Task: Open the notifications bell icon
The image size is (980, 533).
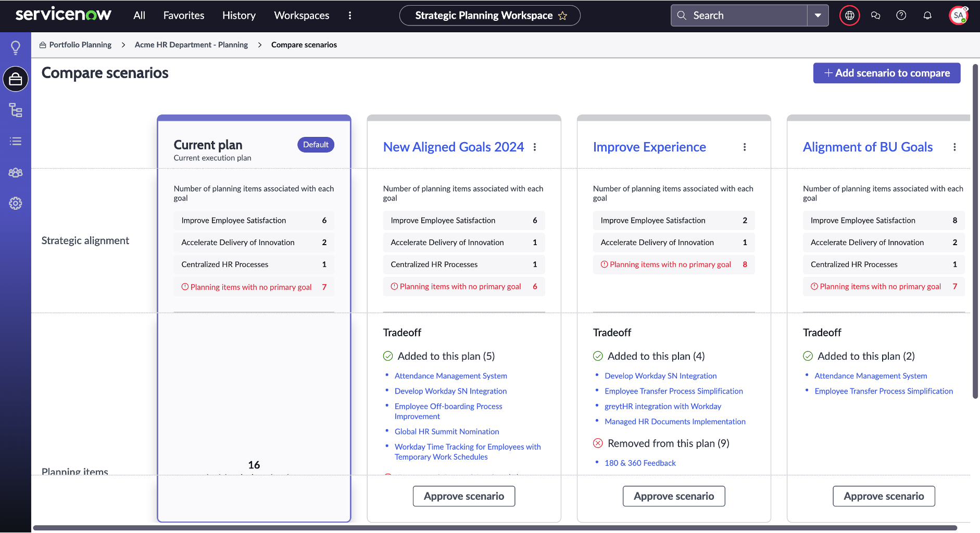Action: [x=927, y=16]
